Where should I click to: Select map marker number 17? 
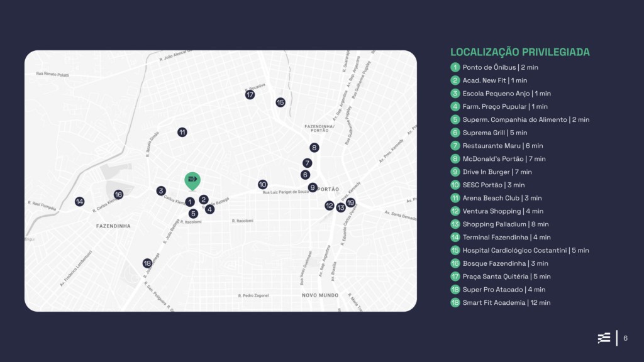click(x=250, y=95)
